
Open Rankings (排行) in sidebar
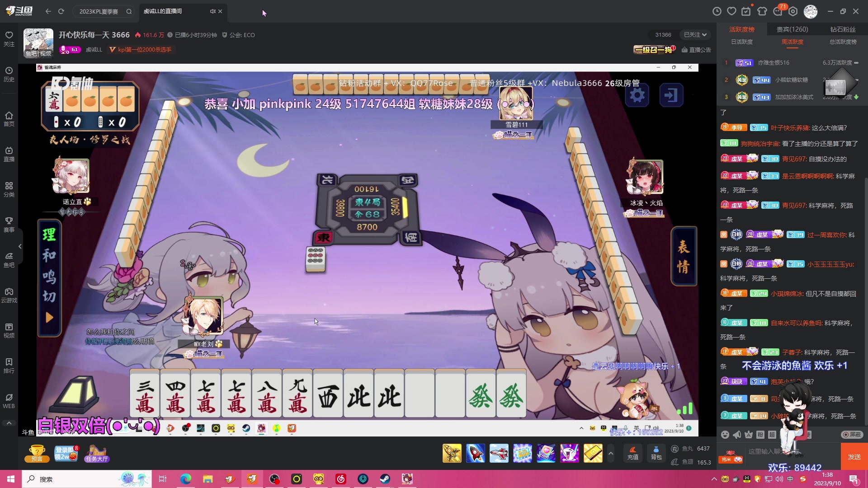tap(9, 366)
